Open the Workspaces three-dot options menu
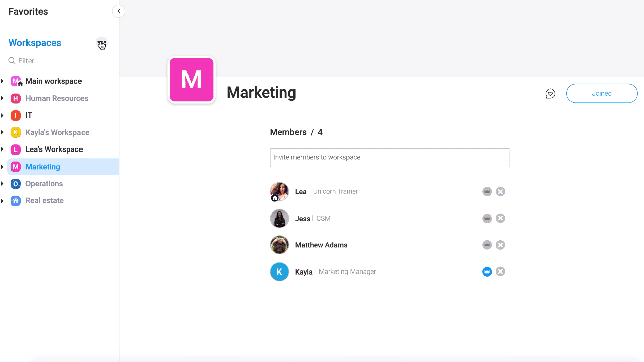 click(102, 43)
